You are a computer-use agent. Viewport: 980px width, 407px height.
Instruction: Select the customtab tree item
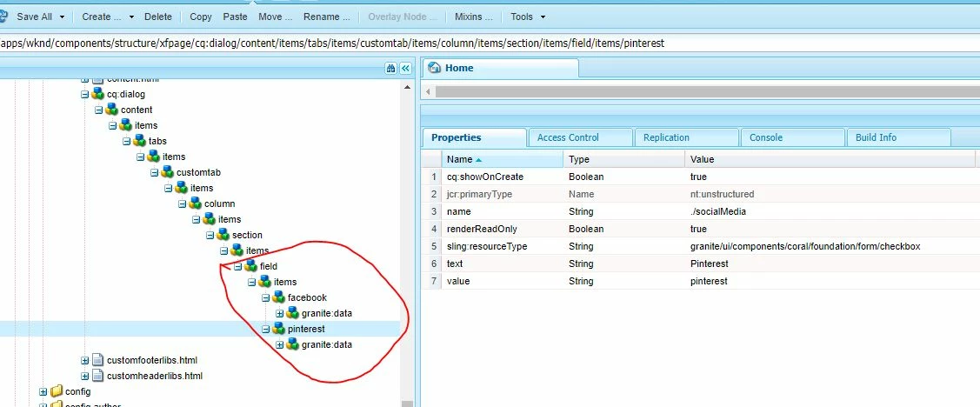(199, 172)
